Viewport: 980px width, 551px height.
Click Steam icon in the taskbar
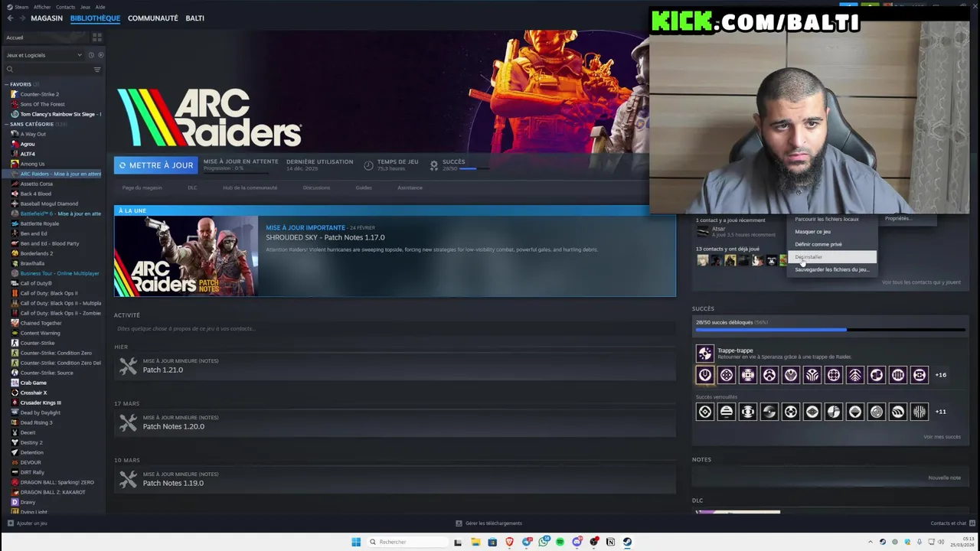[x=627, y=542]
